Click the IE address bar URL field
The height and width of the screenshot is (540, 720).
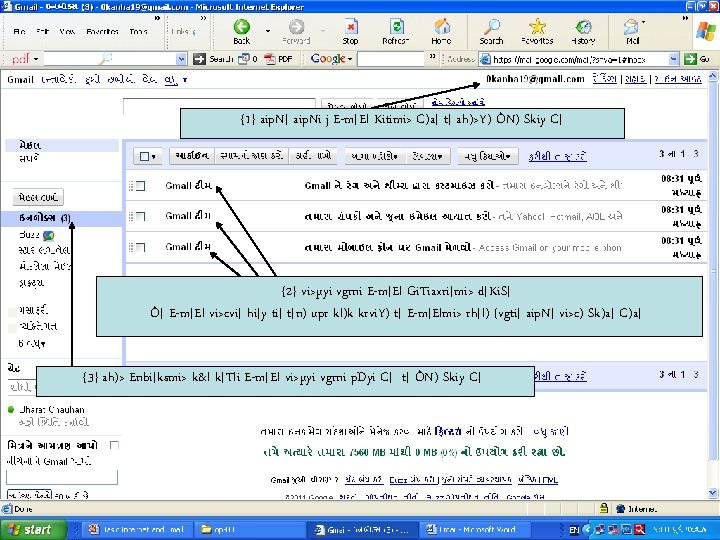click(579, 59)
